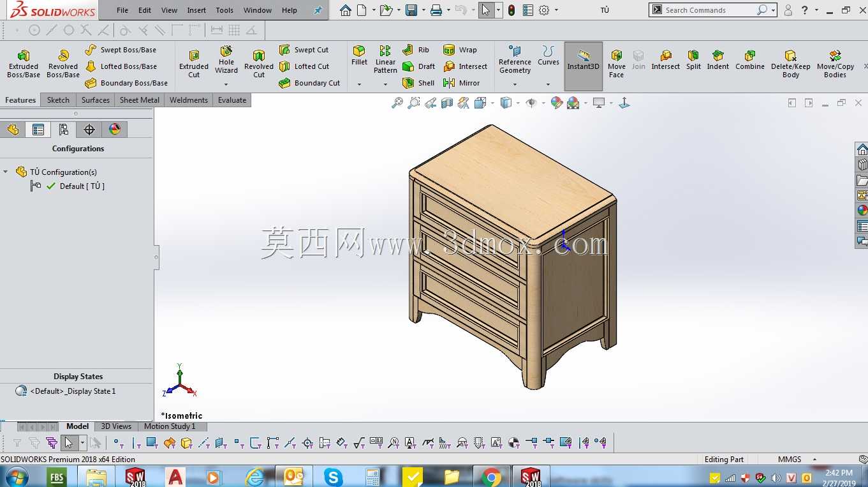Choose the Boundary Cut command

click(310, 83)
